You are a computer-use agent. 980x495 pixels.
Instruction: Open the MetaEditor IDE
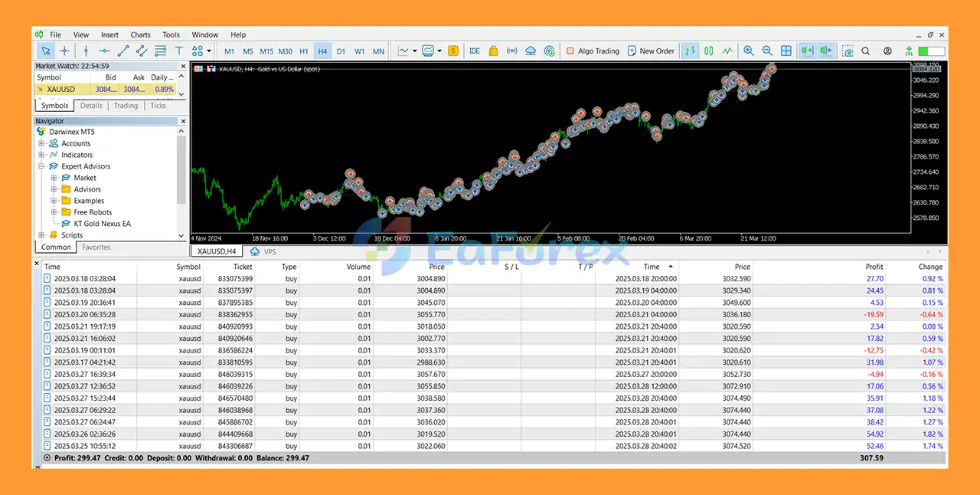[475, 51]
